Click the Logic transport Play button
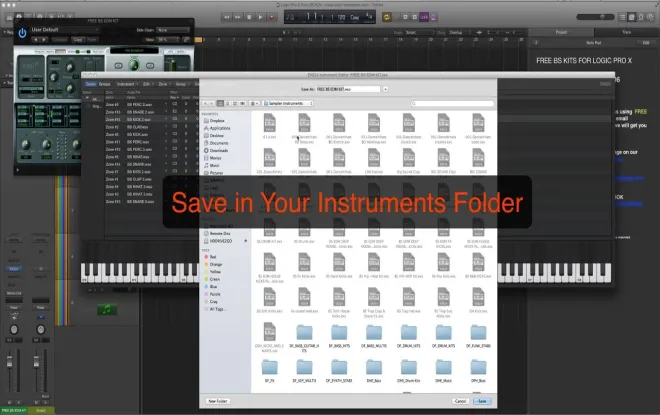The width and height of the screenshot is (660, 415). click(260, 17)
